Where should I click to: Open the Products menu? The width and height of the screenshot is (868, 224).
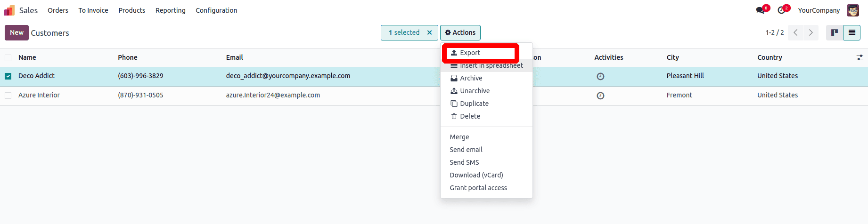click(x=132, y=10)
